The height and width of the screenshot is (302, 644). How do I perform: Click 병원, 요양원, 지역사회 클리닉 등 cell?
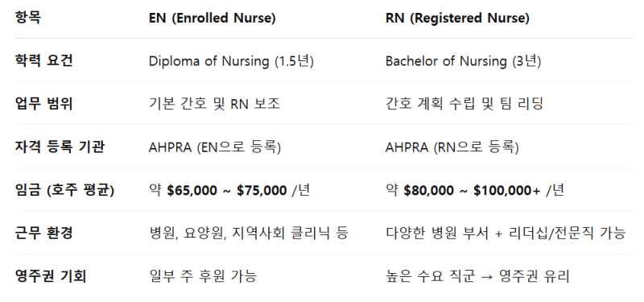coord(249,233)
